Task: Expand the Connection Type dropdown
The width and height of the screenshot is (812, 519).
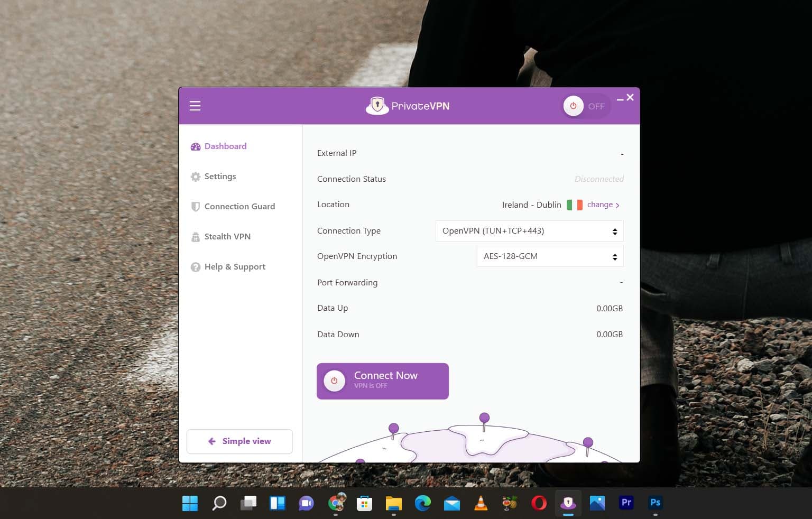Action: pos(529,231)
